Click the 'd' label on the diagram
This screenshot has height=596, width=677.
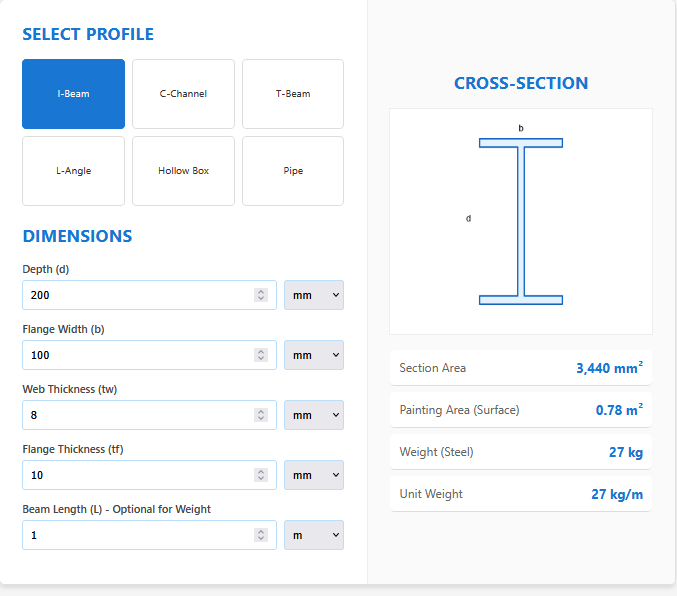(468, 219)
